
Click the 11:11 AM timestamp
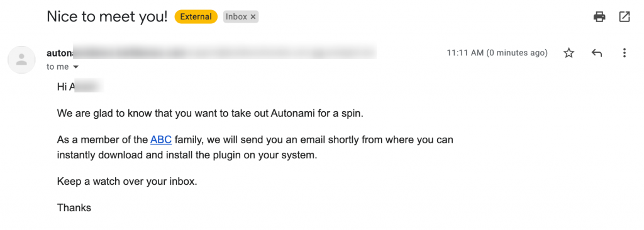point(497,53)
